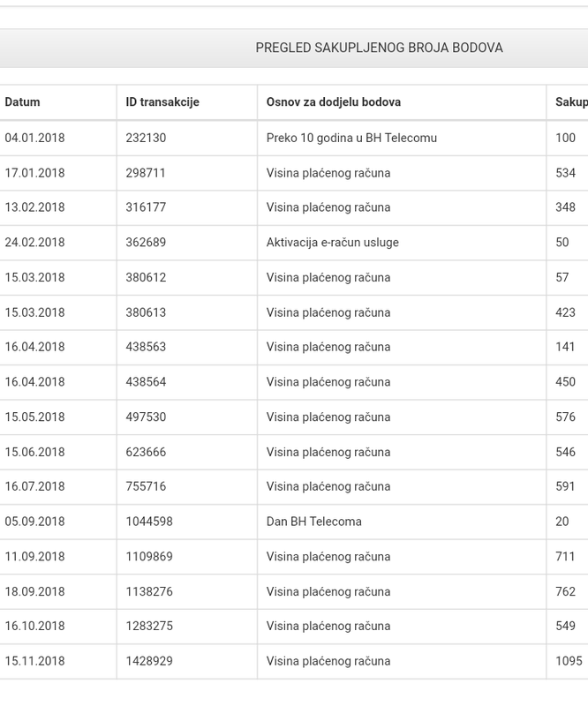Select the PREGLED SAKUPLJENOG BROJA BODOVA title bar
This screenshot has width=588, height=706.
pos(294,49)
